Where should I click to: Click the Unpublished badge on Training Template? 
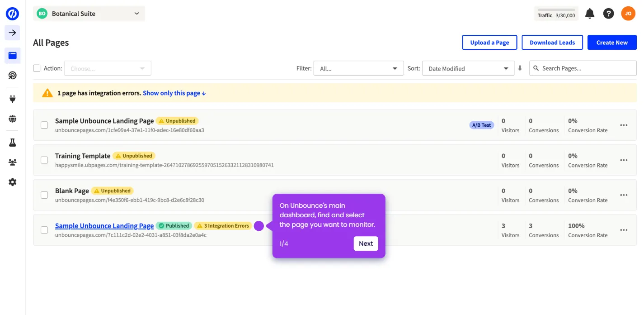tap(134, 156)
